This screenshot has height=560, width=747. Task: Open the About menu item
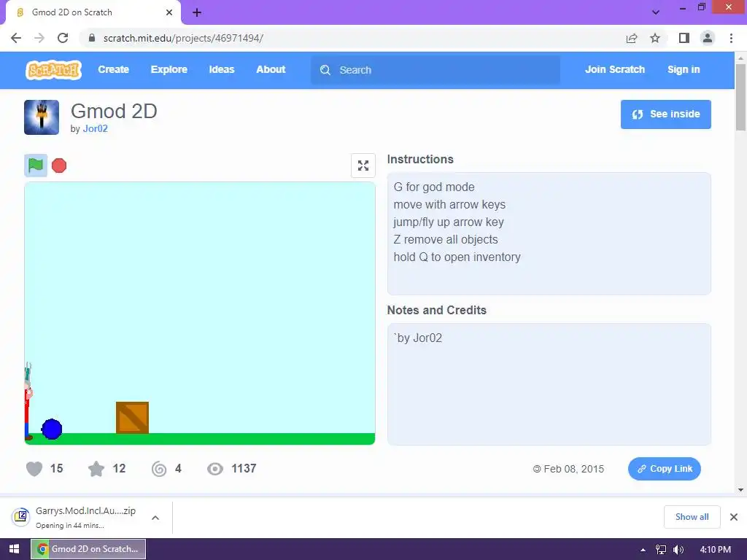271,69
